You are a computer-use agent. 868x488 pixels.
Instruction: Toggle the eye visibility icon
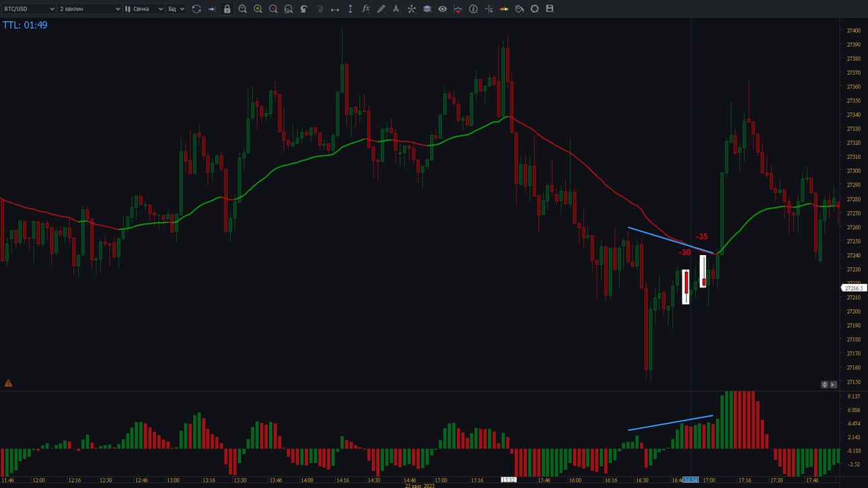click(x=443, y=9)
